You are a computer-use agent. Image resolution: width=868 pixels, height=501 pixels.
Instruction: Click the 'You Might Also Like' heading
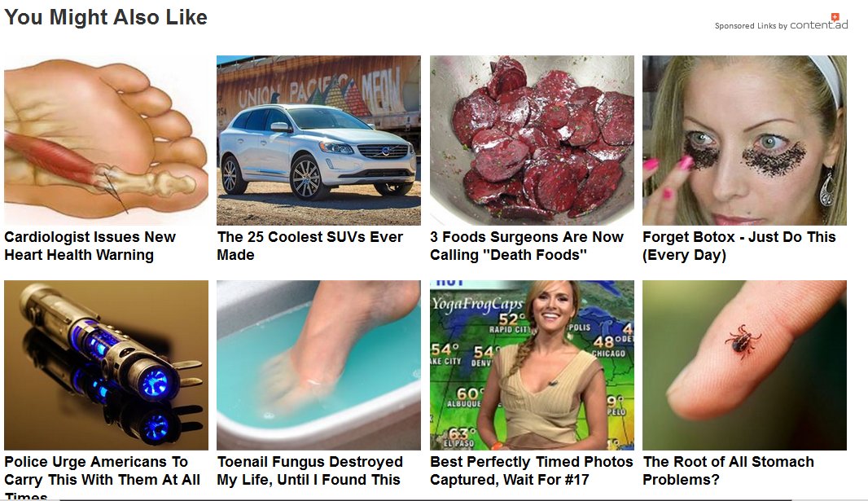pos(106,17)
